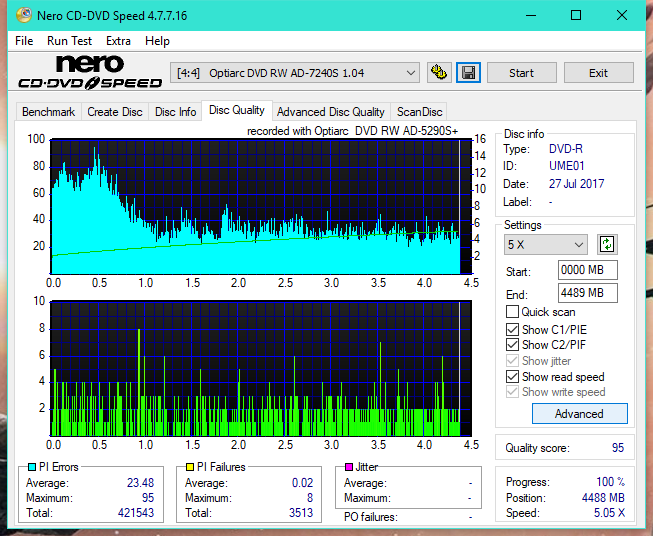Click the PI Errors average value 23.48
The height and width of the screenshot is (536, 653).
pyautogui.click(x=140, y=483)
